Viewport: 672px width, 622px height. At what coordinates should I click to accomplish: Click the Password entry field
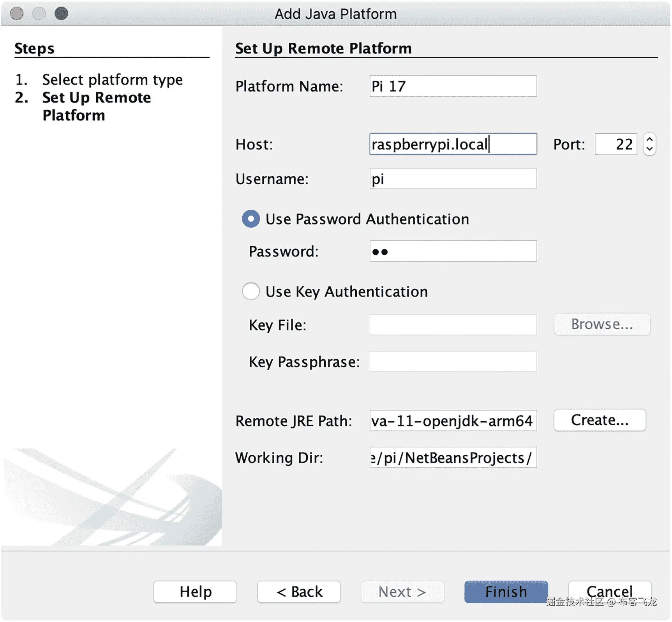pos(453,251)
